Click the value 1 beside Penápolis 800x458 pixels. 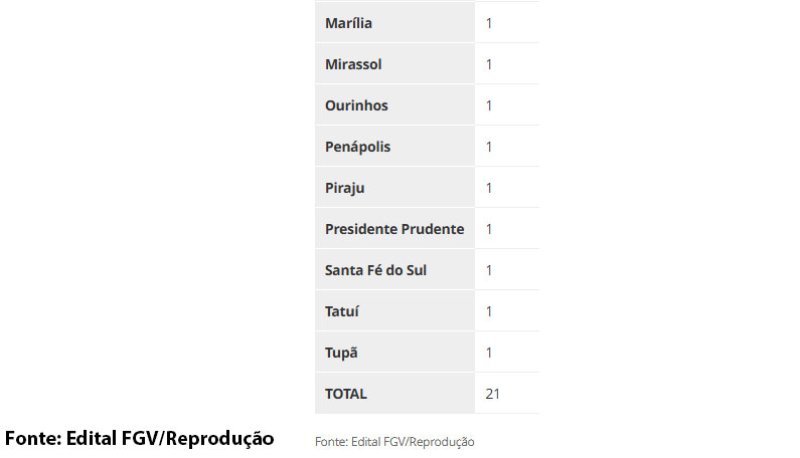pos(489,146)
